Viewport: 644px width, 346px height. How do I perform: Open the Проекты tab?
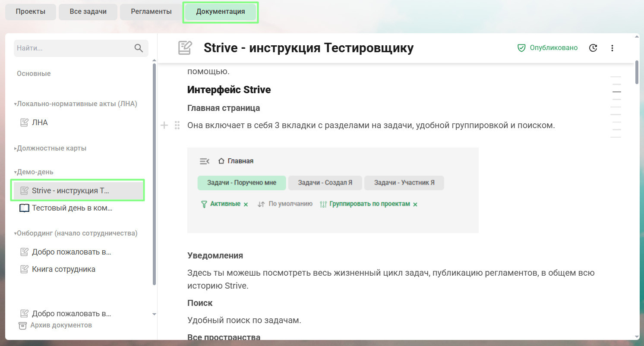(31, 12)
